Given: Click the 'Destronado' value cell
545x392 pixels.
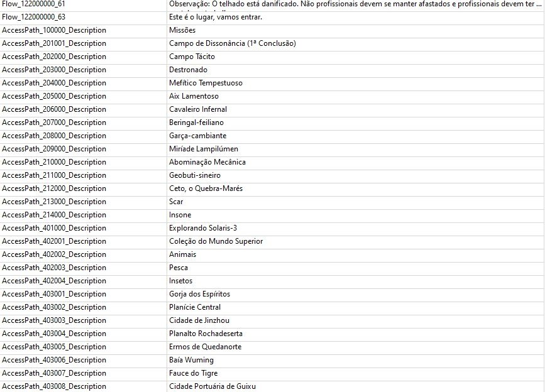Looking at the screenshot, I should pyautogui.click(x=355, y=70).
